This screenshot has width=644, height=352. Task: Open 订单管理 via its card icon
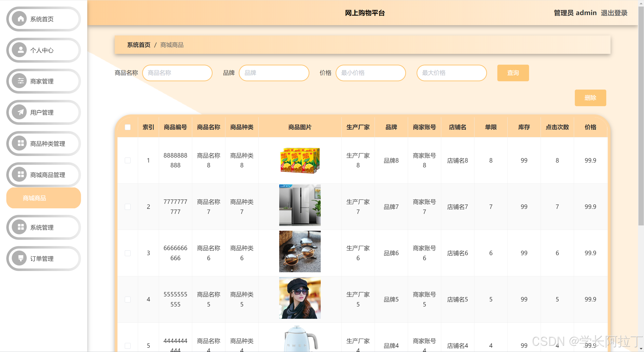tap(20, 258)
